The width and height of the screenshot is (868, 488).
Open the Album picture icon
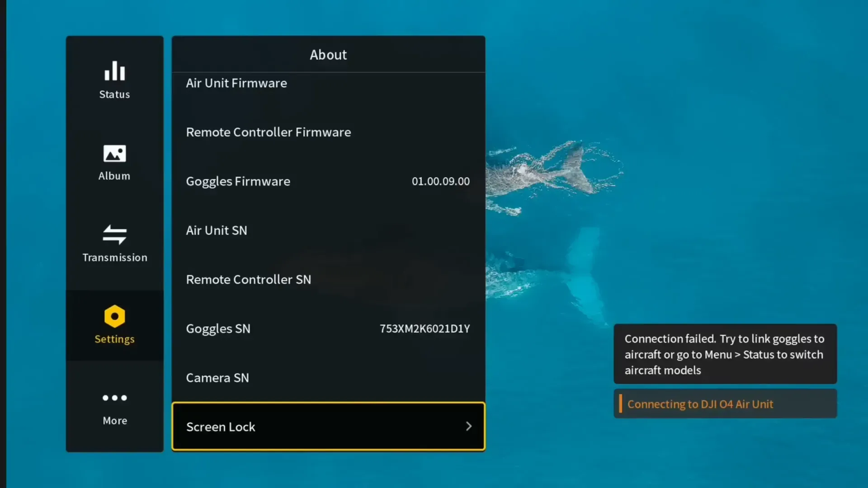coord(115,154)
